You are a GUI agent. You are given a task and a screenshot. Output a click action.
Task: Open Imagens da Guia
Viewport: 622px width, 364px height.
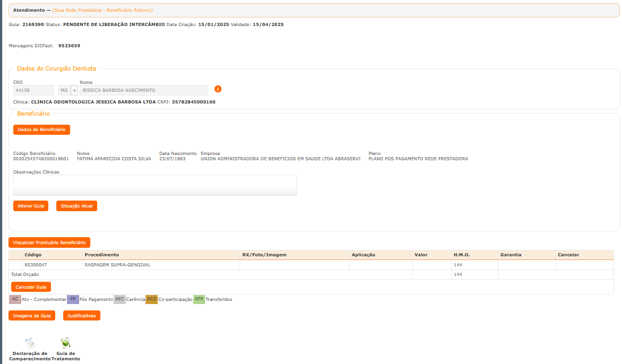click(x=32, y=316)
